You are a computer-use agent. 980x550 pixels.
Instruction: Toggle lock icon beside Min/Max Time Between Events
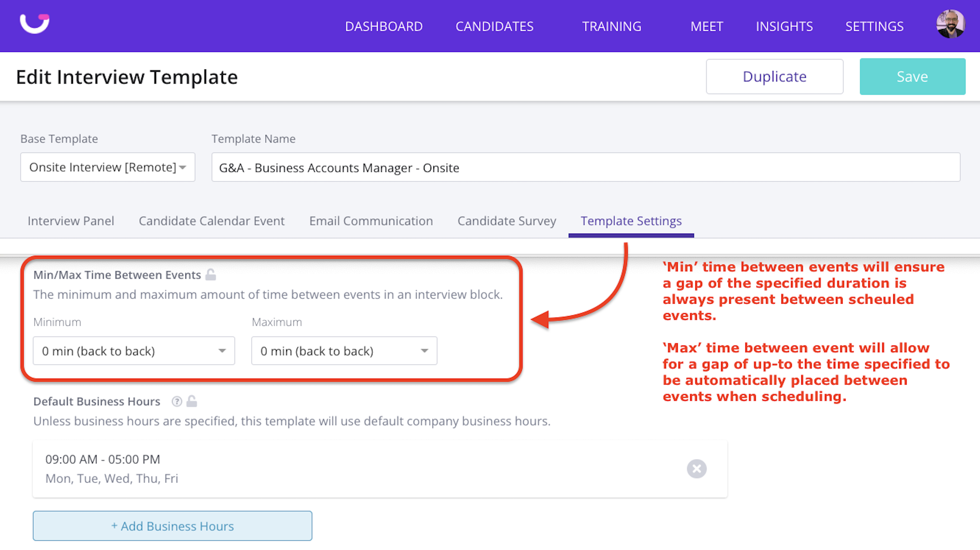(x=211, y=275)
